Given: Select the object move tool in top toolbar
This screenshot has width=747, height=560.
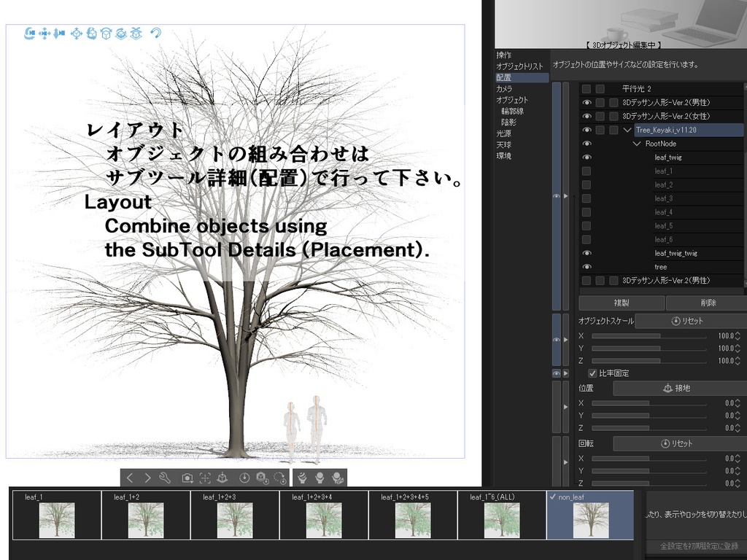Looking at the screenshot, I should pyautogui.click(x=75, y=34).
